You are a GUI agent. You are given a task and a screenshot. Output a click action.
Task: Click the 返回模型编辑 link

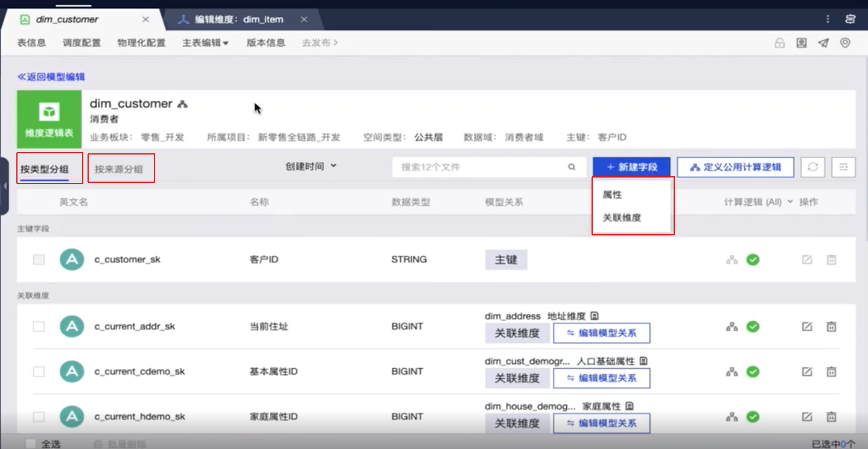(52, 77)
